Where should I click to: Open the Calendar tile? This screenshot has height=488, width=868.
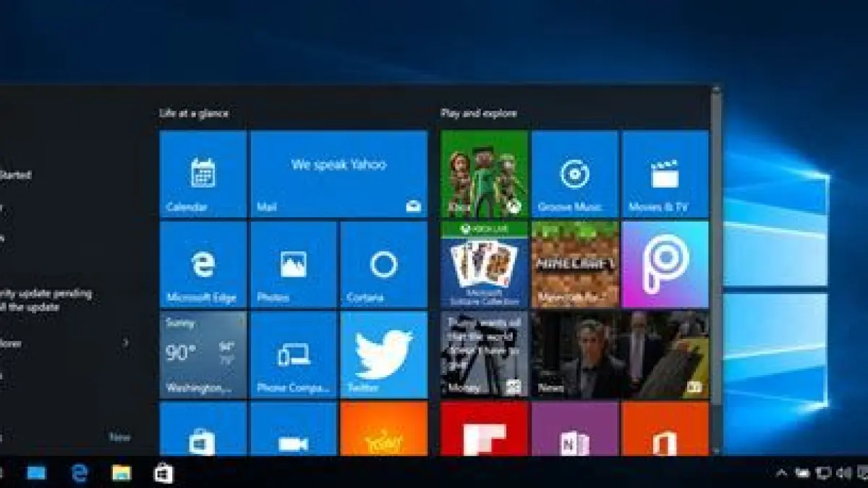click(x=203, y=174)
